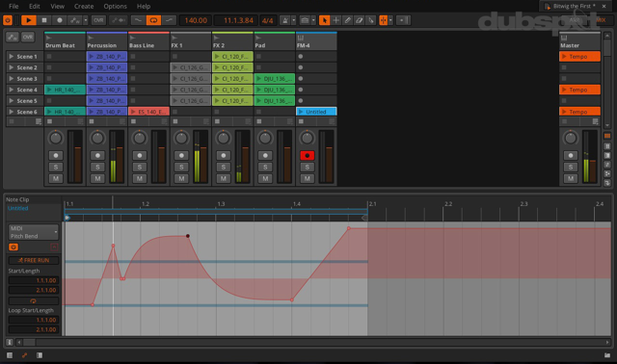Toggle the metronome icon

pos(285,20)
